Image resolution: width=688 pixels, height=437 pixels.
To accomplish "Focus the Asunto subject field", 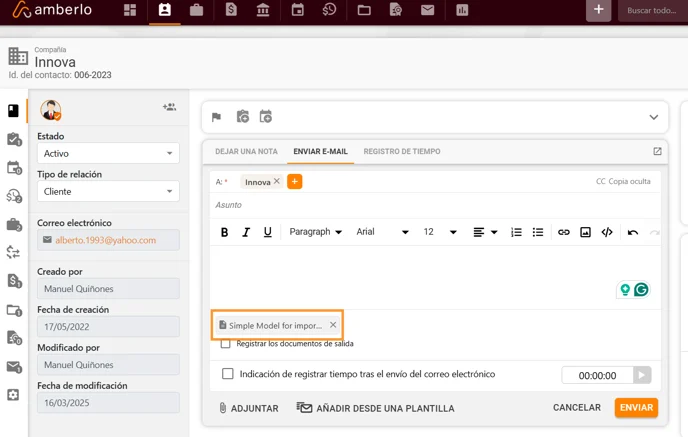I will click(435, 205).
